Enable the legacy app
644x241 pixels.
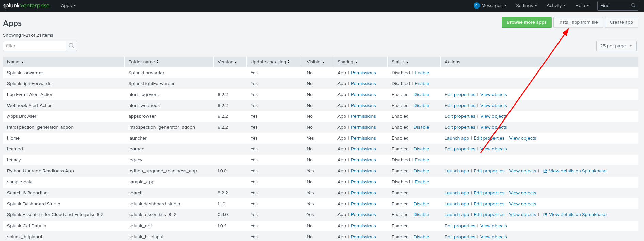point(422,160)
